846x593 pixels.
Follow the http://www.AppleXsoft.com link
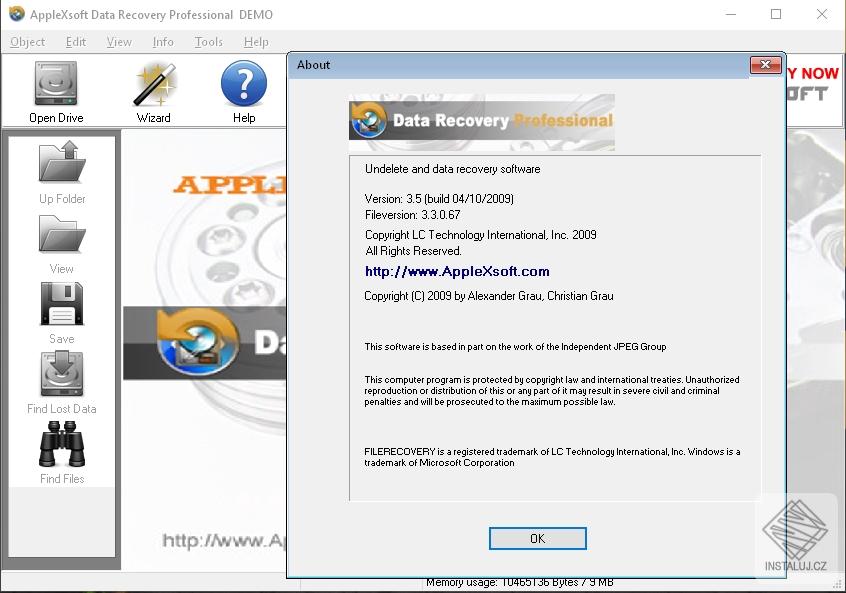pos(457,271)
